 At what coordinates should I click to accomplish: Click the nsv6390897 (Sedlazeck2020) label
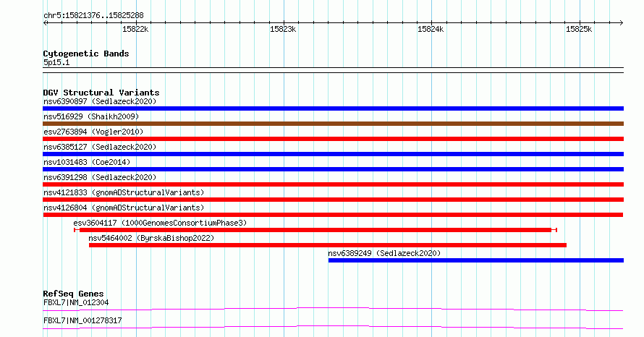pyautogui.click(x=100, y=101)
